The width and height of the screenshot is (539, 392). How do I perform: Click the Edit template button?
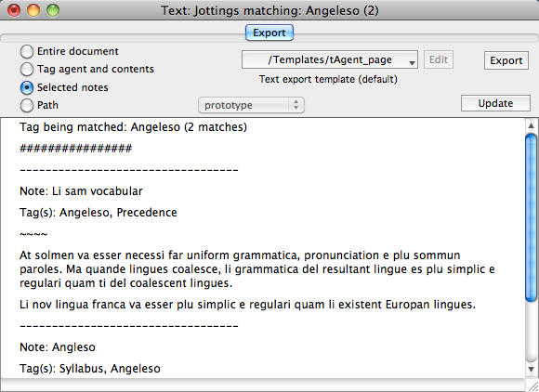(439, 59)
